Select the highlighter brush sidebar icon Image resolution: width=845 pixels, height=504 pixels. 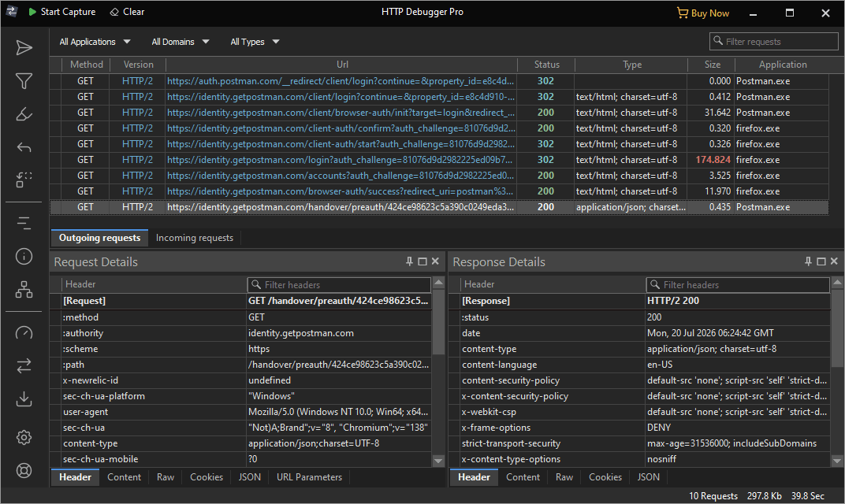pos(24,114)
